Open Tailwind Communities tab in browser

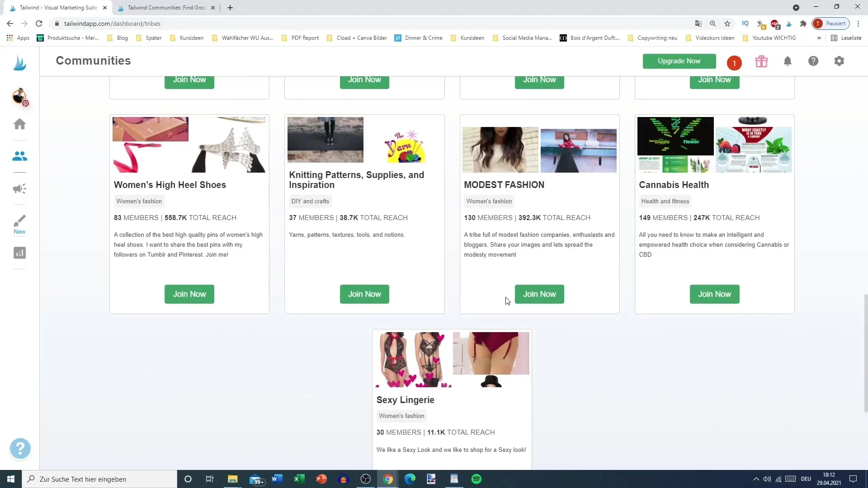166,7
